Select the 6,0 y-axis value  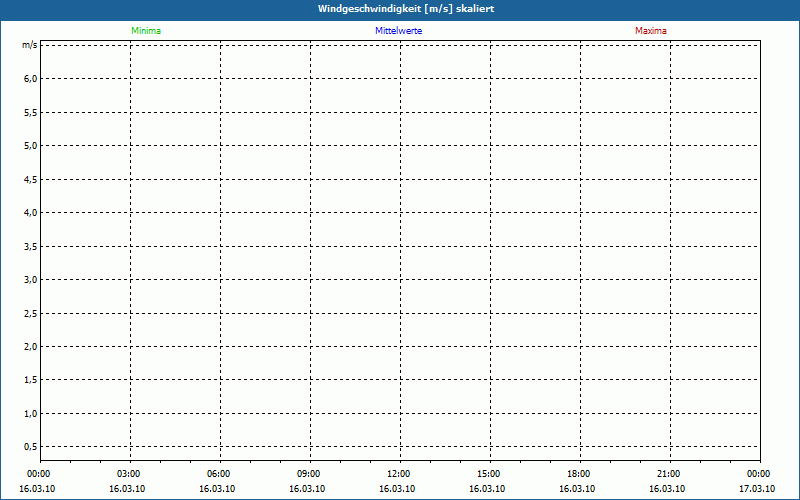[31, 79]
